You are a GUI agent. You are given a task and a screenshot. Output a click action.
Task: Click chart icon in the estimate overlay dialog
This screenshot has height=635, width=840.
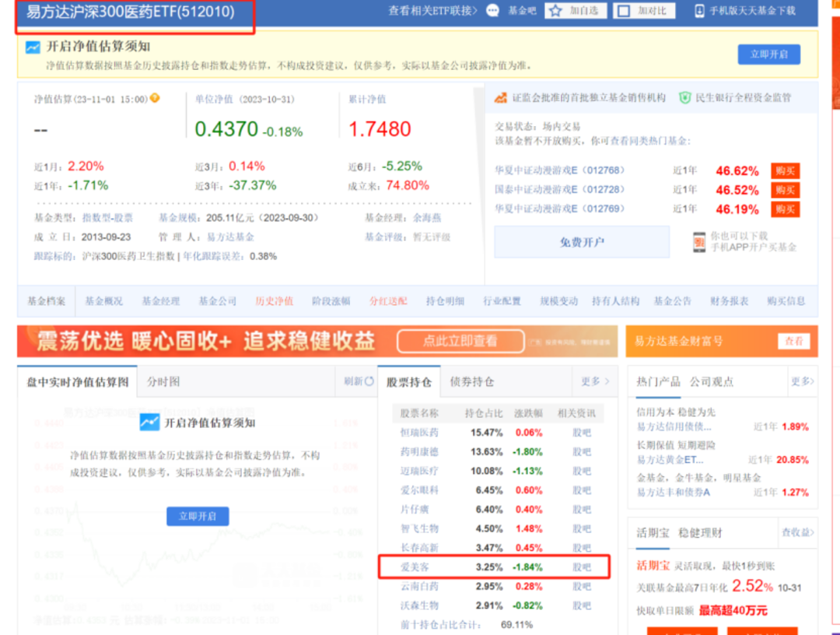(149, 423)
